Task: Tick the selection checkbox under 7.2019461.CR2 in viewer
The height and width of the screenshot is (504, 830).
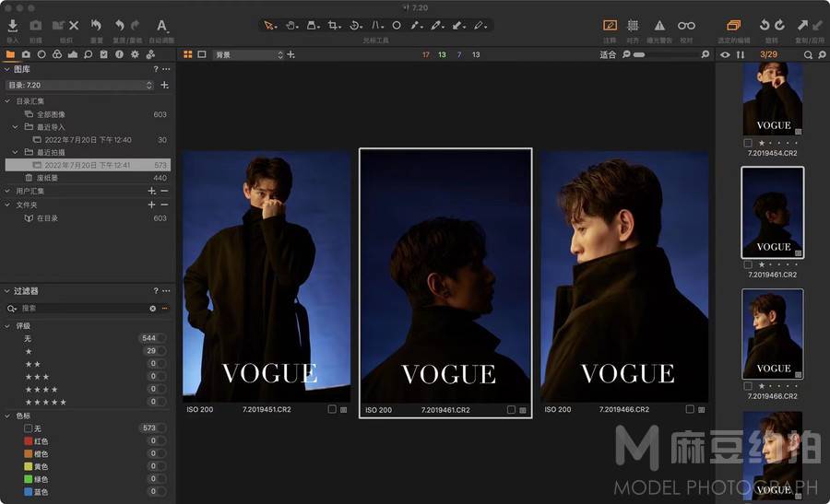Action: (x=511, y=409)
